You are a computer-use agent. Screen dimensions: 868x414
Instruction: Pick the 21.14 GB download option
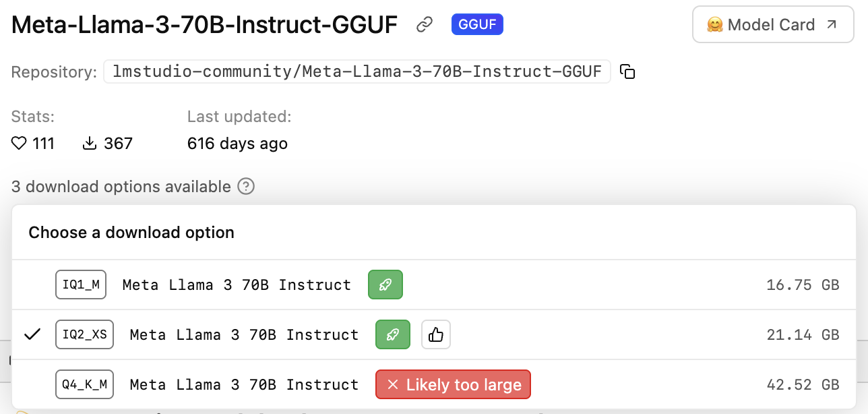[x=802, y=334]
